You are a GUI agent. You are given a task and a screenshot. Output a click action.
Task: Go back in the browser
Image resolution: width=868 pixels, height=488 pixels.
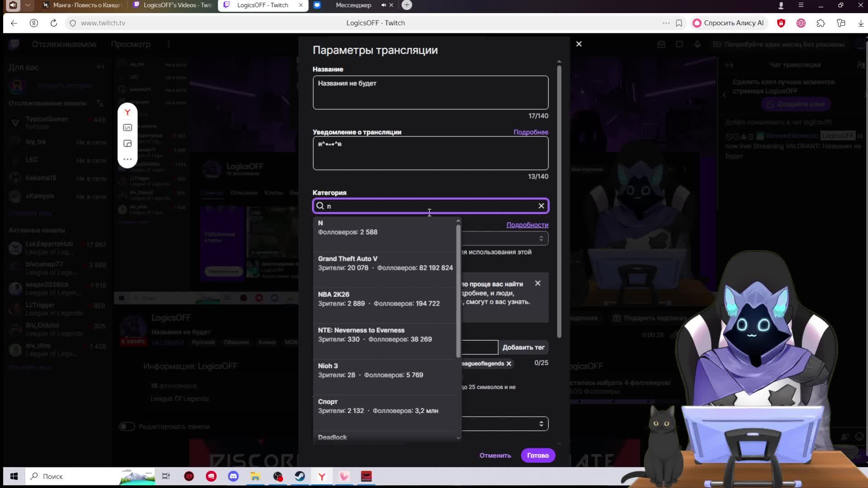pos(14,23)
